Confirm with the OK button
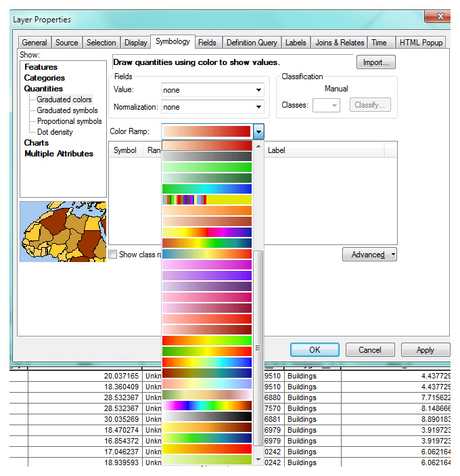The width and height of the screenshot is (460, 476). click(315, 350)
